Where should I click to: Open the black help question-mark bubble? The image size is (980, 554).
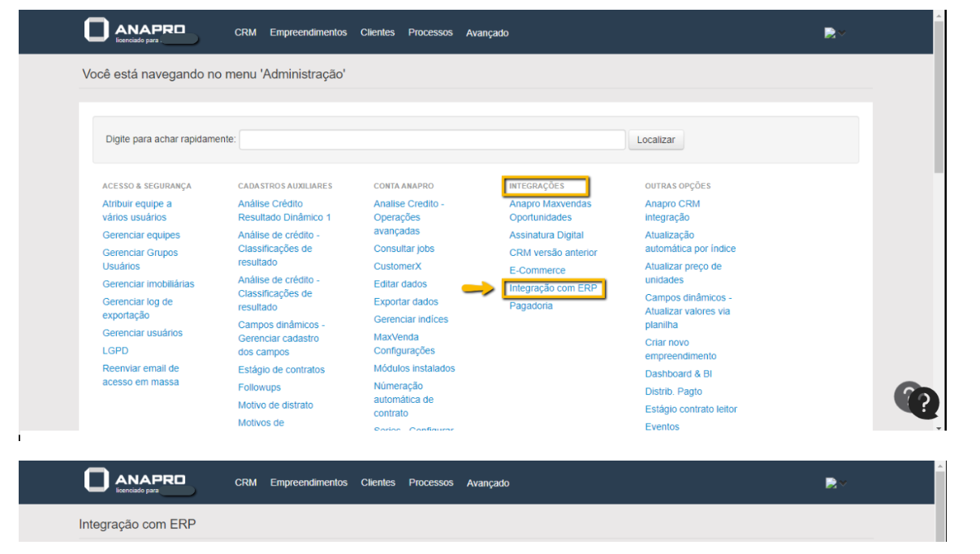(x=923, y=403)
